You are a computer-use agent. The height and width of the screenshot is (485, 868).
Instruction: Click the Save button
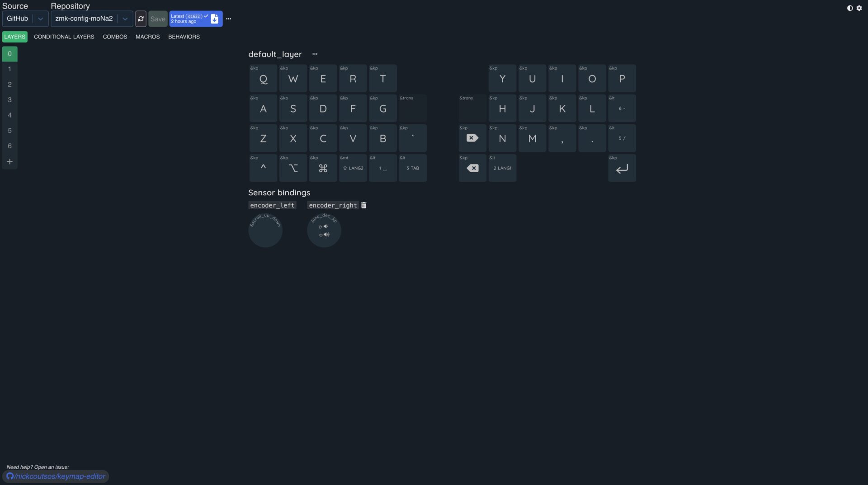157,19
